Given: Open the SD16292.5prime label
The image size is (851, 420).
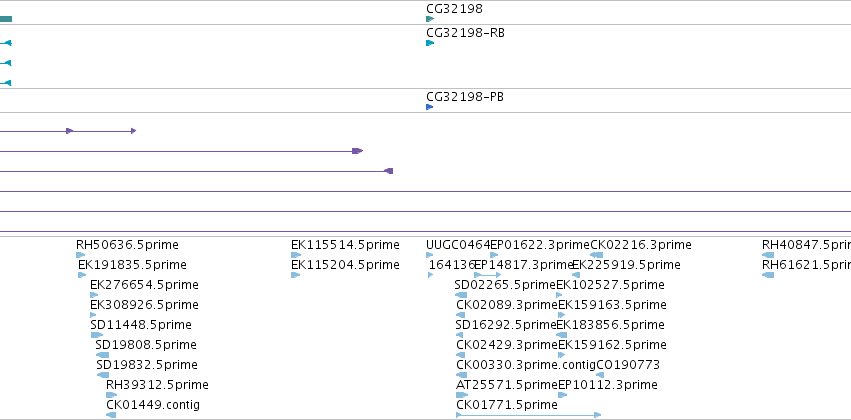Looking at the screenshot, I should point(506,324).
